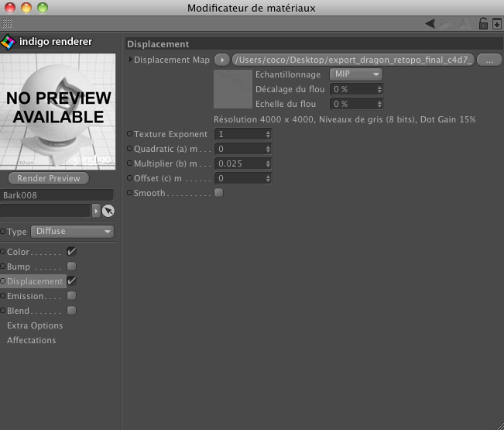
Task: Enable the Bump checkbox
Action: (x=71, y=267)
